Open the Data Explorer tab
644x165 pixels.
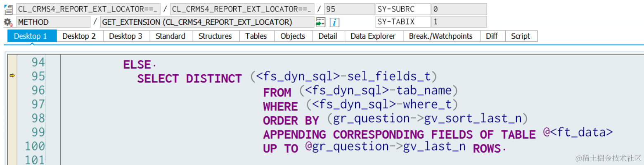[373, 36]
